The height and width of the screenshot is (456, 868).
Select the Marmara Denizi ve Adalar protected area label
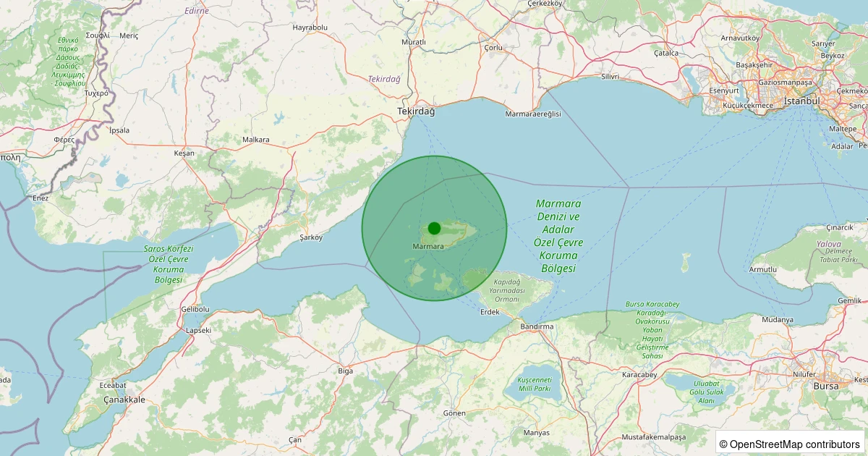click(x=558, y=236)
